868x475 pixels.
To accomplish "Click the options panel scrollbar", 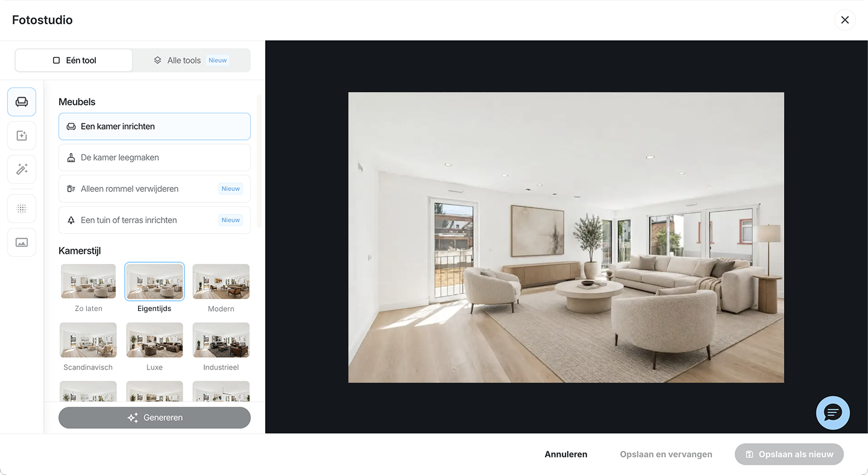I will [x=259, y=161].
